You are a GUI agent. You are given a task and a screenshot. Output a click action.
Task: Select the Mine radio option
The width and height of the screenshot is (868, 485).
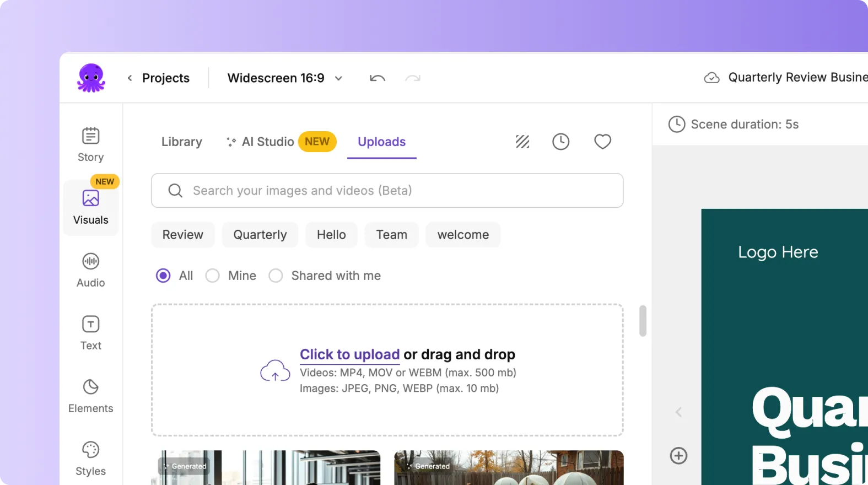(213, 276)
